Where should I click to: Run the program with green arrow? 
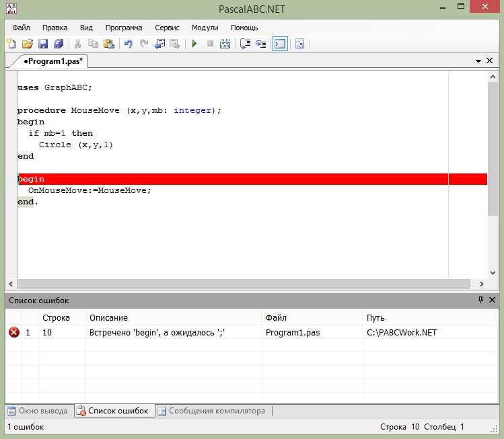tap(194, 44)
